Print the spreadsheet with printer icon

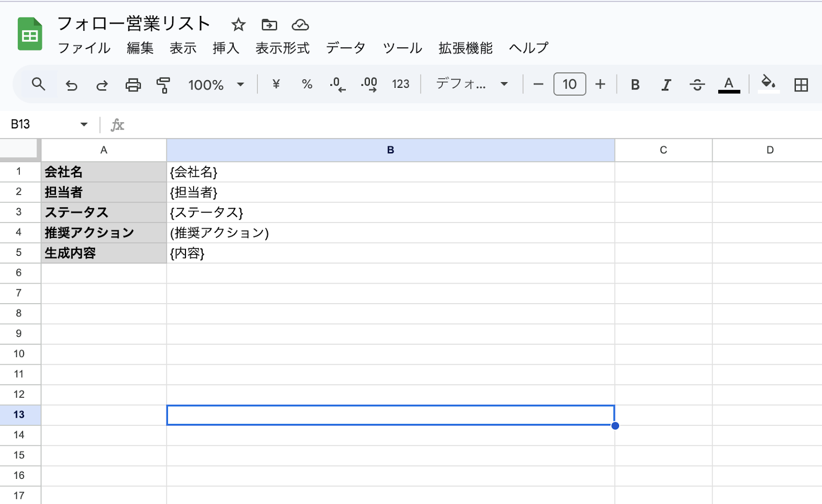[133, 85]
